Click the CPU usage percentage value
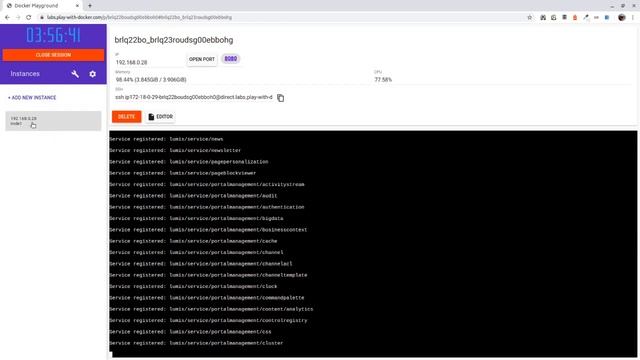 click(x=383, y=80)
